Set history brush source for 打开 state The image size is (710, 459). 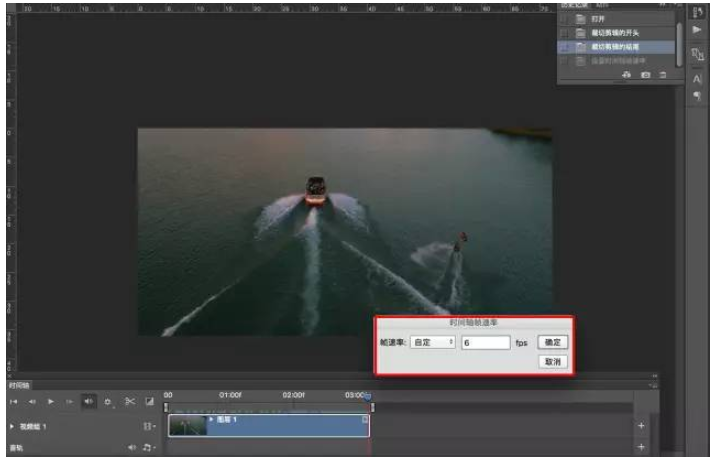(x=563, y=20)
